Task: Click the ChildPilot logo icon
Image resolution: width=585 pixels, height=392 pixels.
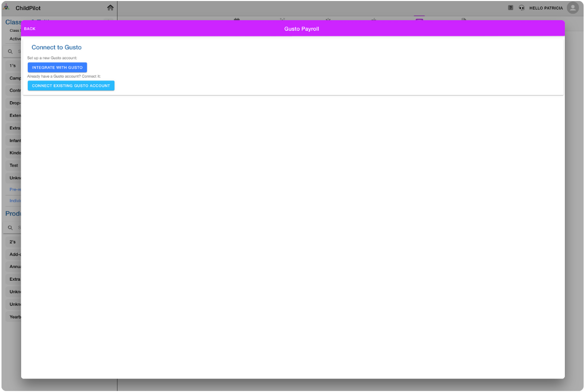Action: [7, 7]
